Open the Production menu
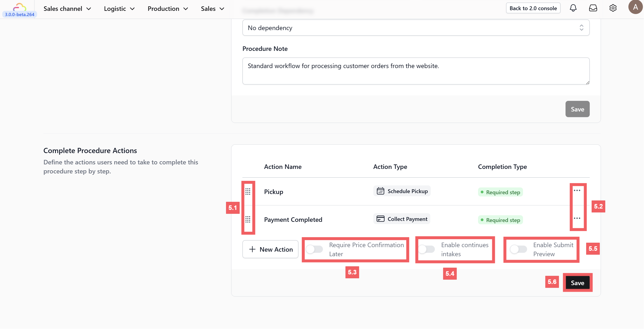Viewport: 644px width, 329px height. coord(168,9)
